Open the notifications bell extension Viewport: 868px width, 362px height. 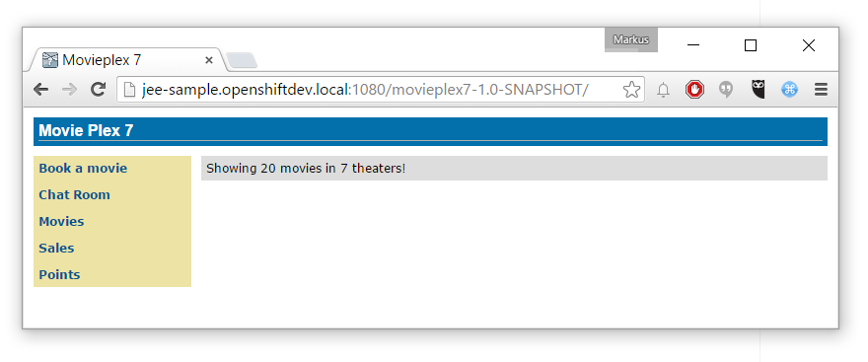(663, 90)
